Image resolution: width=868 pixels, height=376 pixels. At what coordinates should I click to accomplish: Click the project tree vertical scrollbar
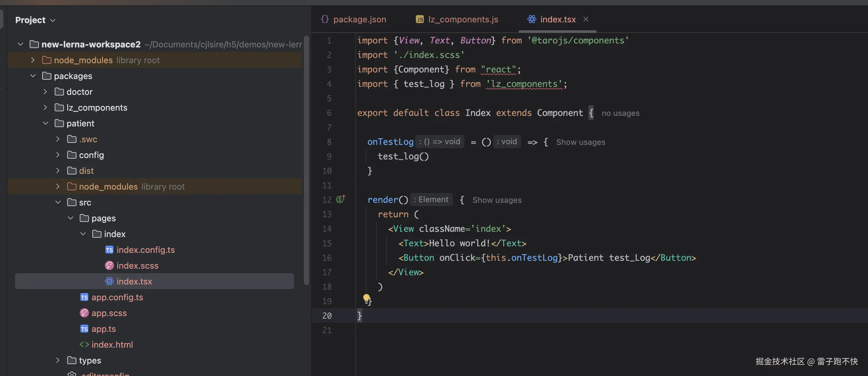point(306,160)
